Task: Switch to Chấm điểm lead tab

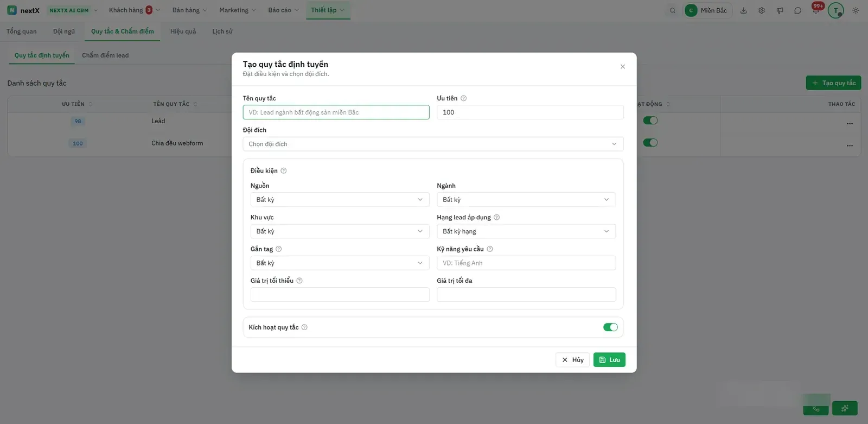Action: coord(105,55)
